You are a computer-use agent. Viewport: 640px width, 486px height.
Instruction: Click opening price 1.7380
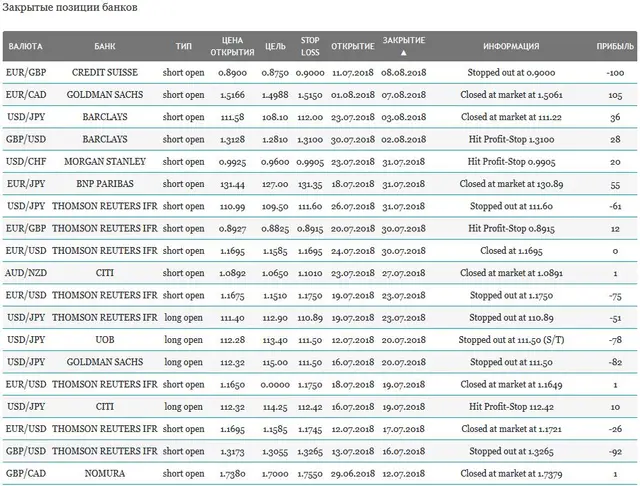tap(232, 474)
